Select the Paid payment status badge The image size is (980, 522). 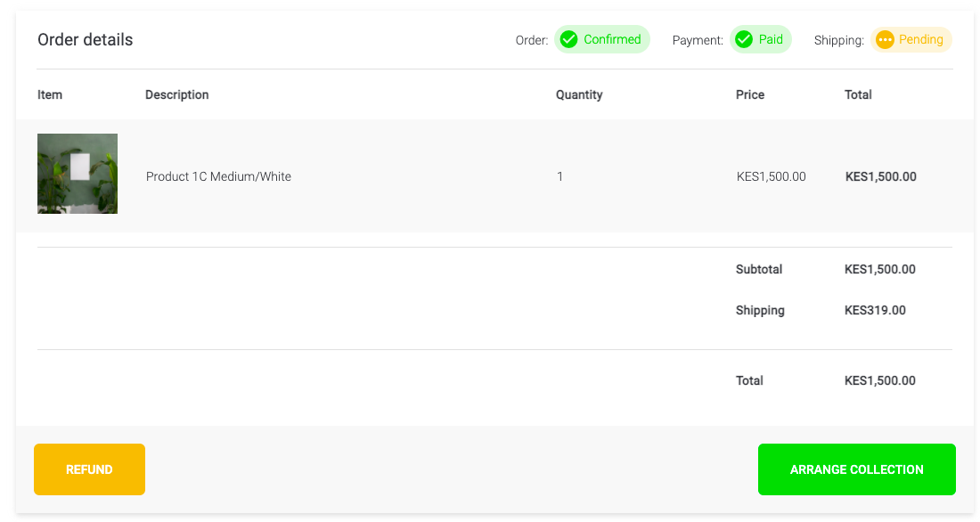click(x=761, y=39)
